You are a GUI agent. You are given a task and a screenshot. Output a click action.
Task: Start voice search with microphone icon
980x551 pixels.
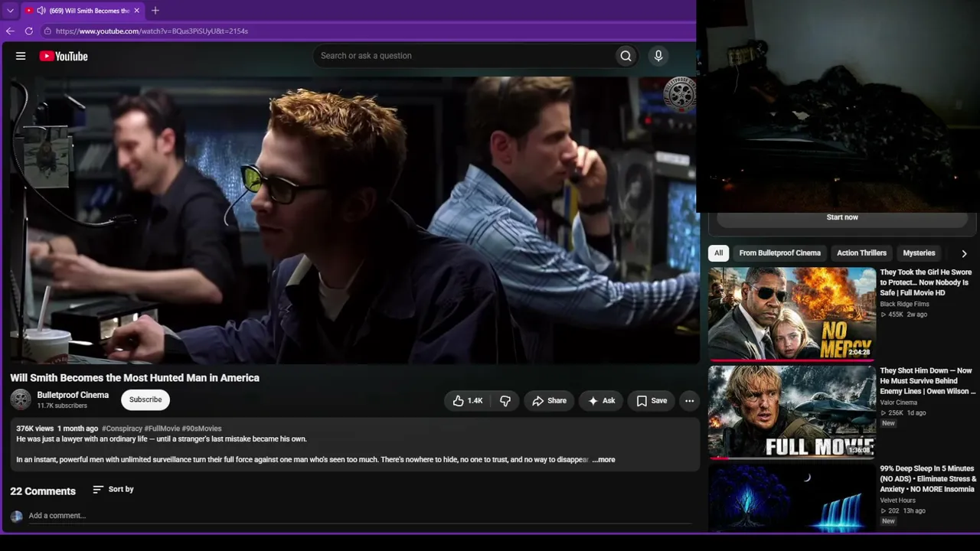658,56
